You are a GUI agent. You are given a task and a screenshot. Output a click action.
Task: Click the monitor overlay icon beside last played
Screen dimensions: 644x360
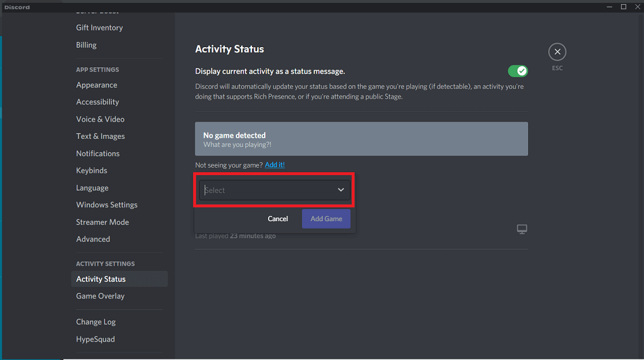point(522,229)
